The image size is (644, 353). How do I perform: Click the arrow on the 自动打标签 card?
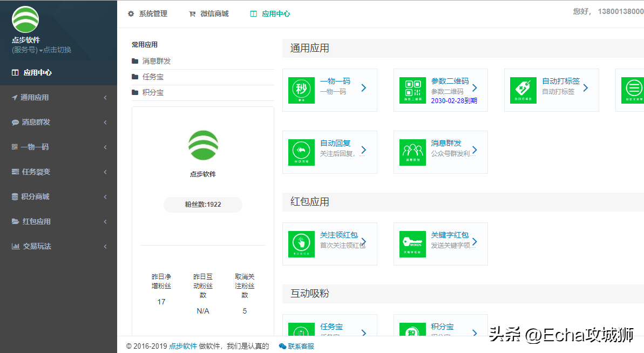click(585, 88)
